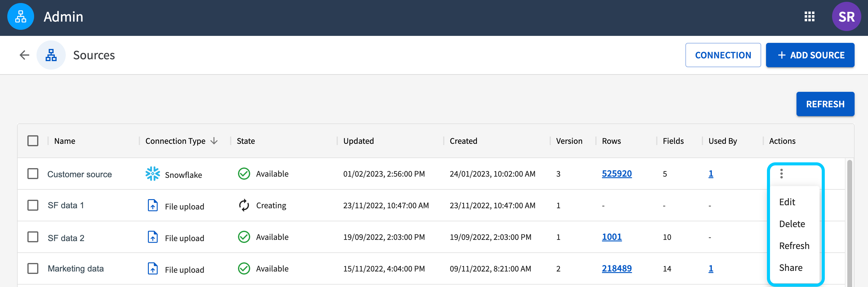This screenshot has width=868, height=287.
Task: Click the Customer source Available check icon
Action: [244, 174]
